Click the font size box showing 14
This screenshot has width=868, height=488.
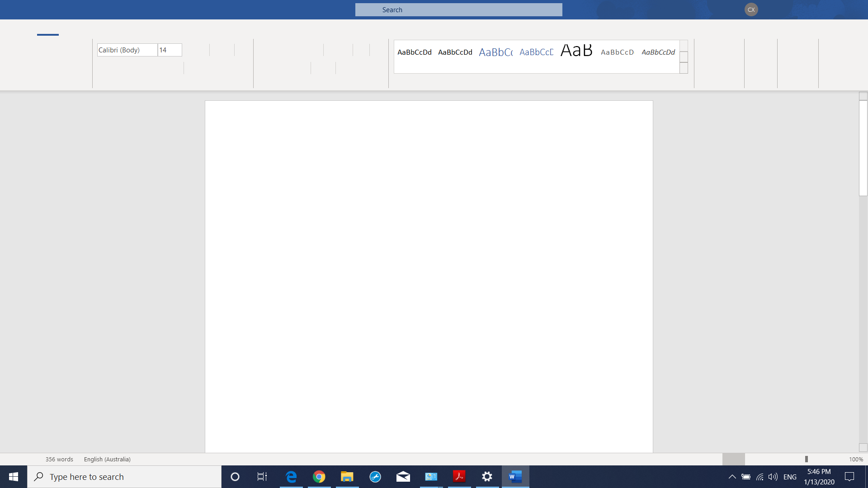(170, 50)
